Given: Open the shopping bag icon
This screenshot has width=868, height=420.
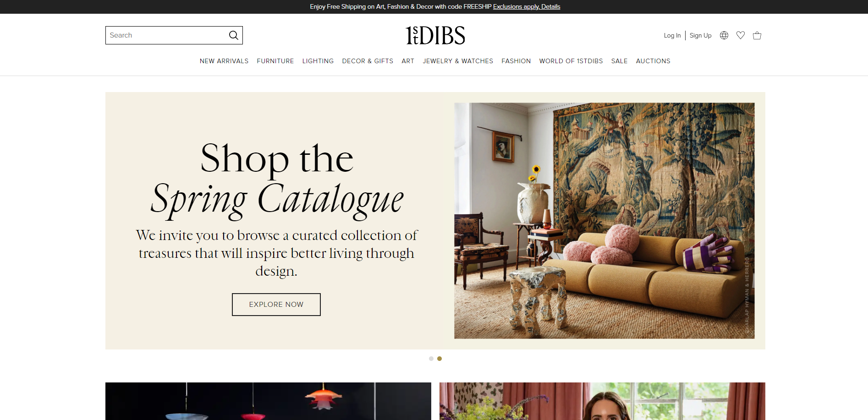Looking at the screenshot, I should [x=757, y=35].
